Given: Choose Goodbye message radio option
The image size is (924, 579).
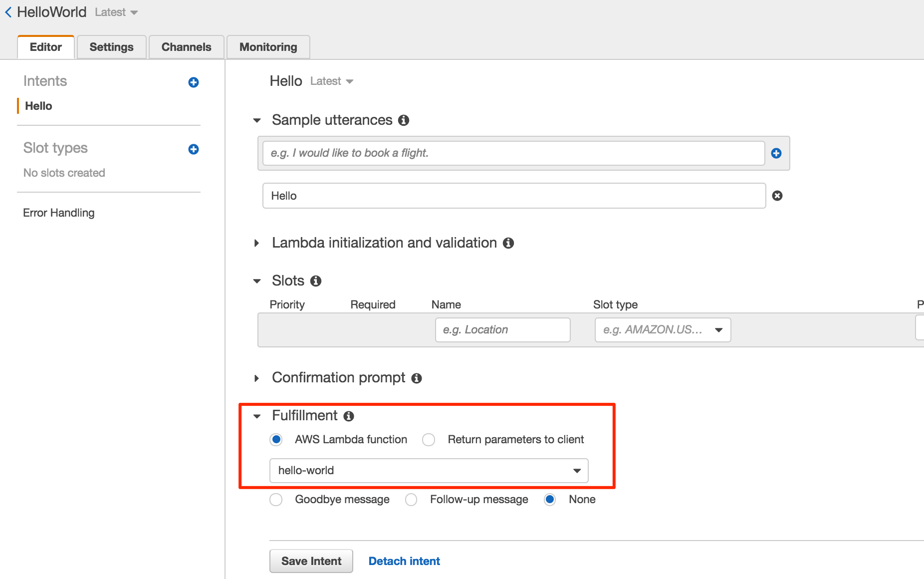Looking at the screenshot, I should coord(276,500).
